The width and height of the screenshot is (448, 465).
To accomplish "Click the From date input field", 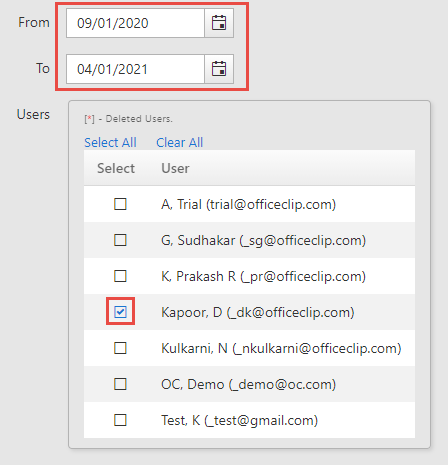I will pos(135,23).
